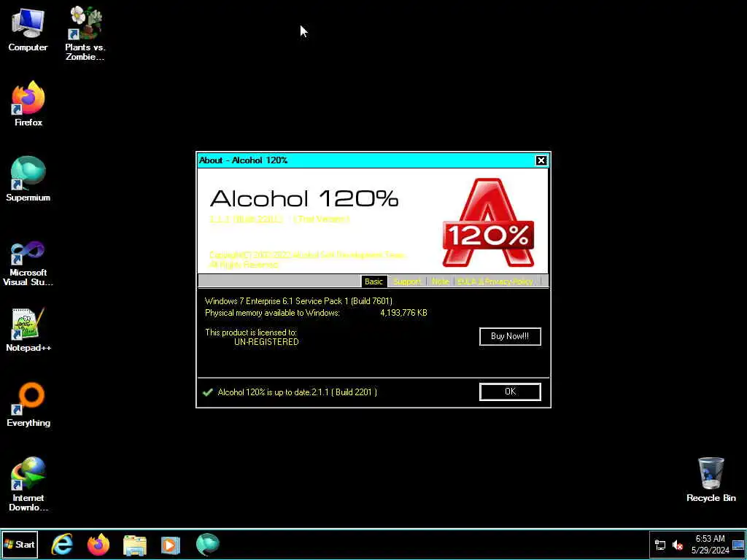Click the 'This product is licensed to:' label
This screenshot has height=560, width=747.
pos(251,332)
